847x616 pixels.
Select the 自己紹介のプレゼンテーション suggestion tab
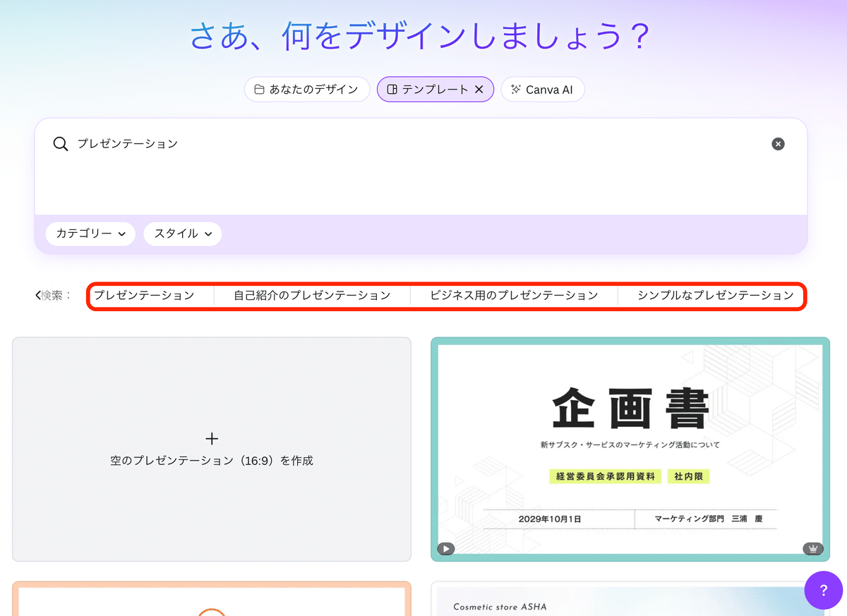pyautogui.click(x=311, y=296)
